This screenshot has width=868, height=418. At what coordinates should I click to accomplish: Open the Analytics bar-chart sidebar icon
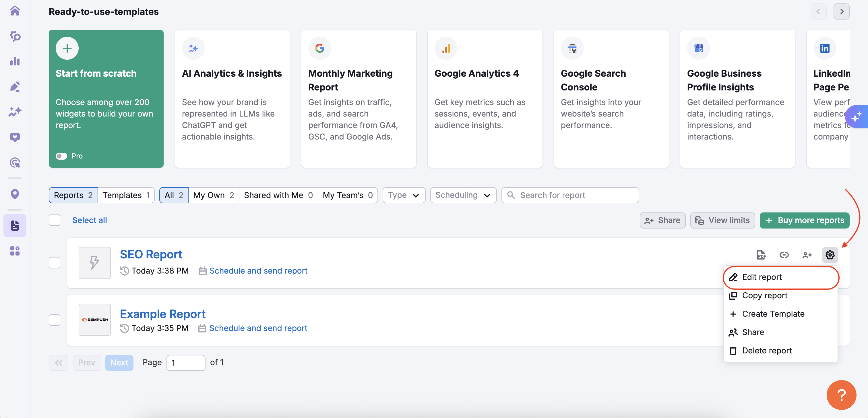pyautogui.click(x=15, y=61)
